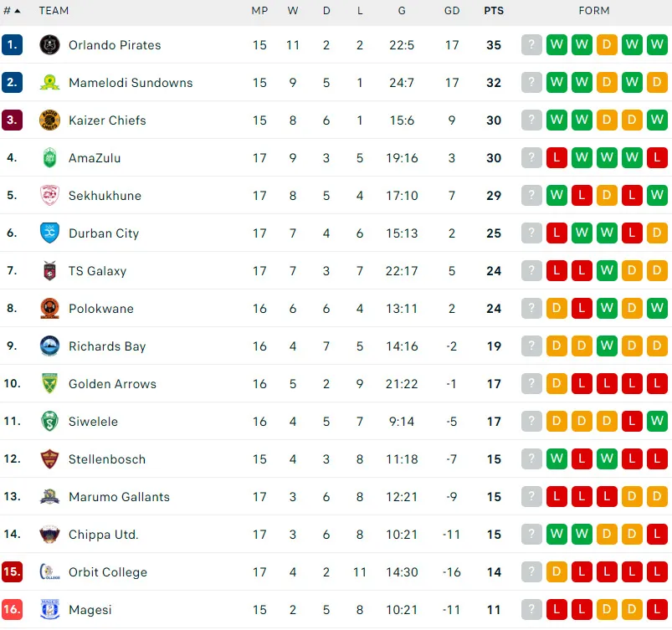Sort standings by PTS column header

(494, 11)
